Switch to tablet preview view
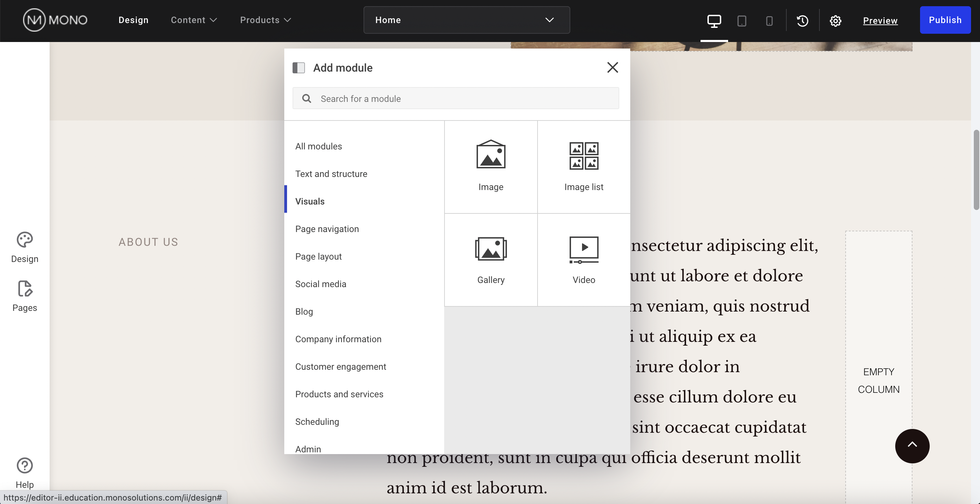The height and width of the screenshot is (504, 980). (x=742, y=21)
